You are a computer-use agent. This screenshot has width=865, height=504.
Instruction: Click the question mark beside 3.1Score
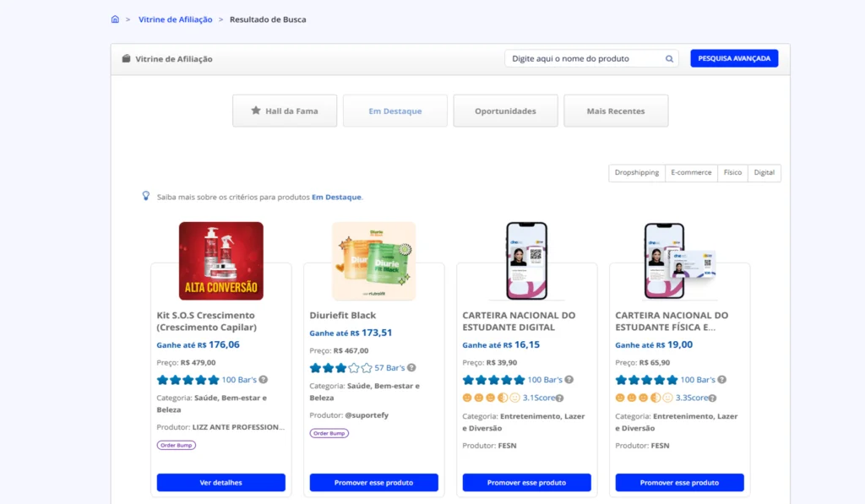559,398
